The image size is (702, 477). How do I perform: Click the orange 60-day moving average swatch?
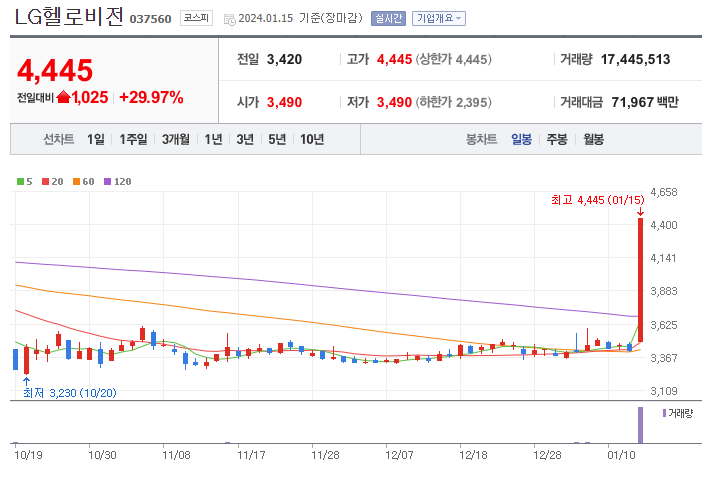pyautogui.click(x=77, y=181)
